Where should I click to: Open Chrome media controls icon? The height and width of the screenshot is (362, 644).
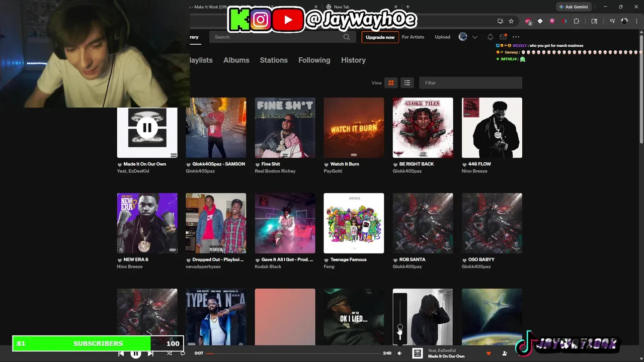612,21
